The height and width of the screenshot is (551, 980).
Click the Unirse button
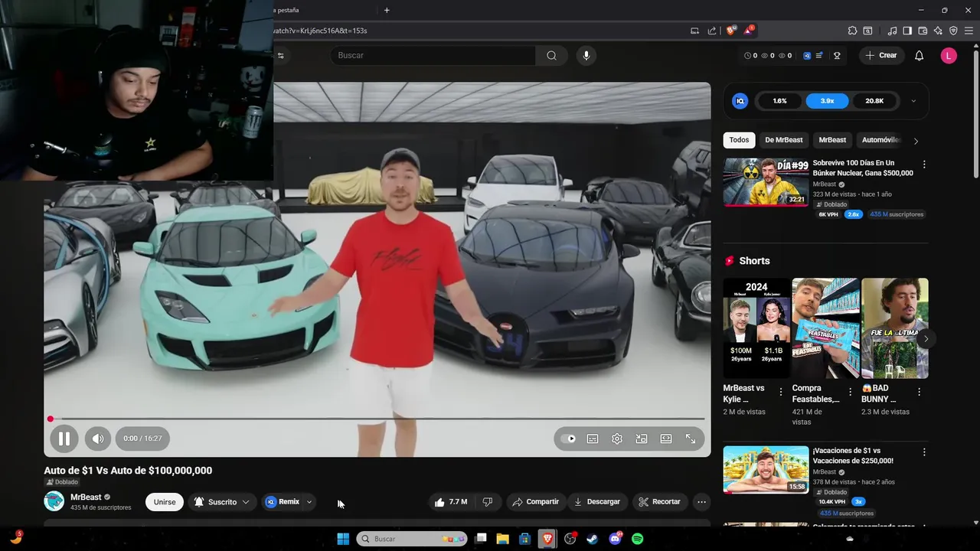165,502
